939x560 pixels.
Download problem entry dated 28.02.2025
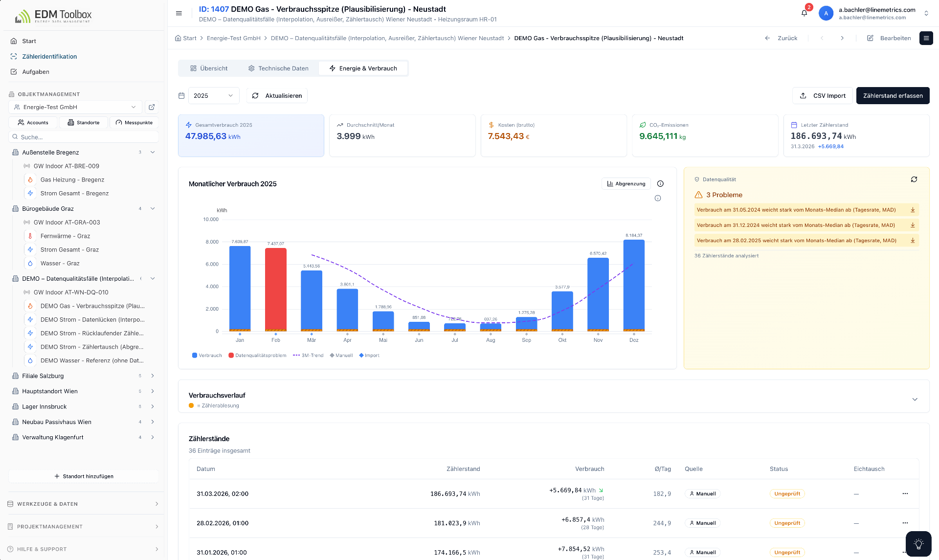(913, 240)
